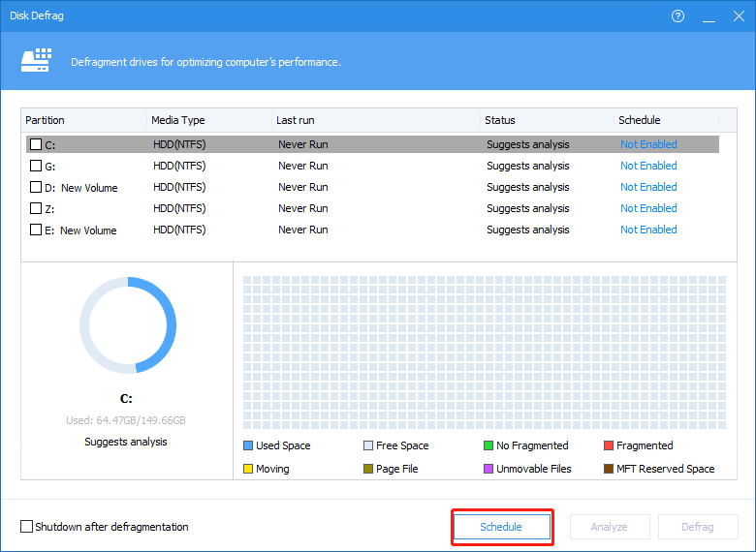The height and width of the screenshot is (552, 756).
Task: Sort by the Last run column header
Action: (x=296, y=120)
